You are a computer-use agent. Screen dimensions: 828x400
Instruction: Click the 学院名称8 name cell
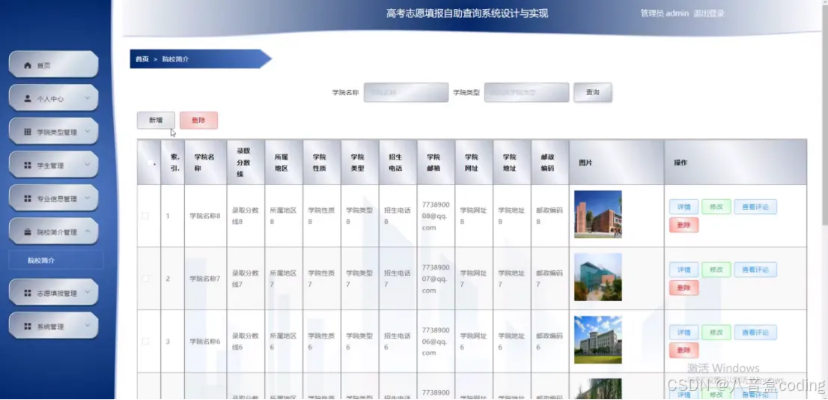pyautogui.click(x=205, y=216)
